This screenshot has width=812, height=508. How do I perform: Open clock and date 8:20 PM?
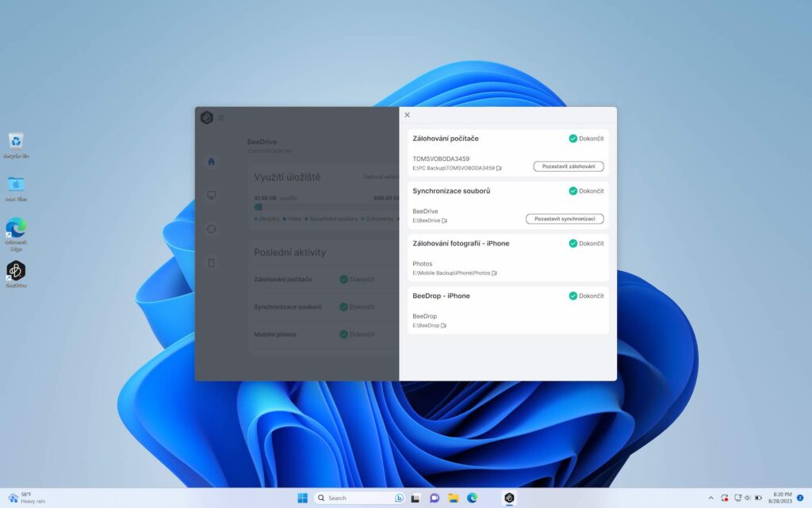coord(780,498)
